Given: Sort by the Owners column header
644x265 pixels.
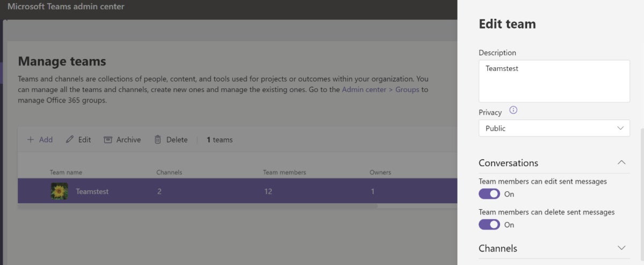Looking at the screenshot, I should pyautogui.click(x=380, y=173).
